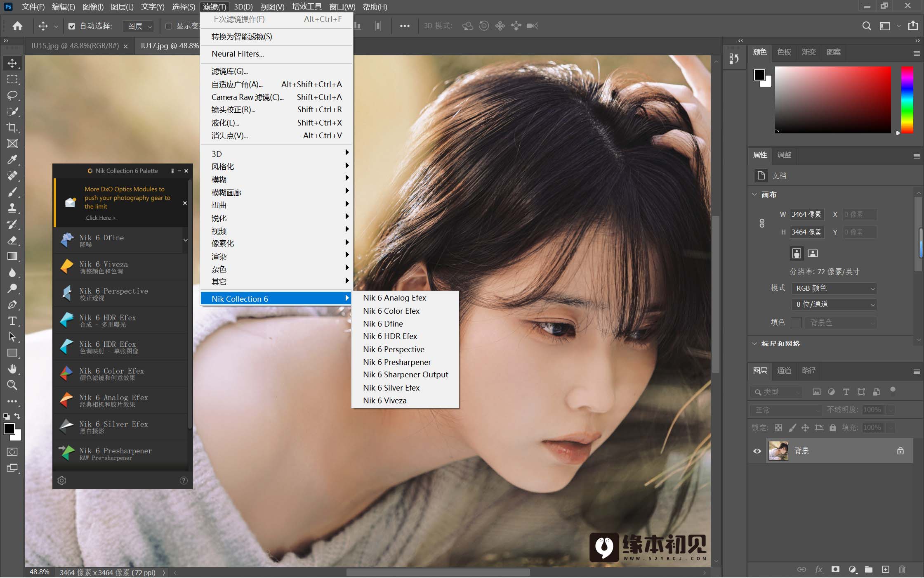Launch Nik 6 Perspective from palette
The width and height of the screenshot is (924, 578).
pos(121,294)
